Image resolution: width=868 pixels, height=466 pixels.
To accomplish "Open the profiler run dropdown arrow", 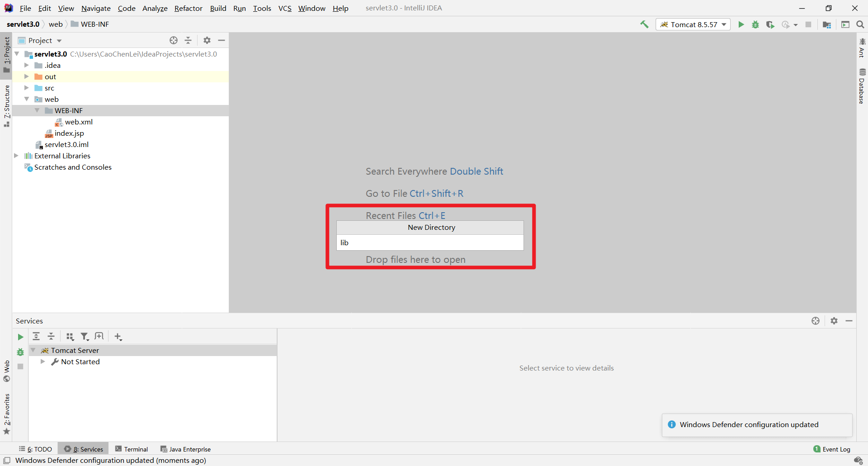I will pyautogui.click(x=796, y=25).
